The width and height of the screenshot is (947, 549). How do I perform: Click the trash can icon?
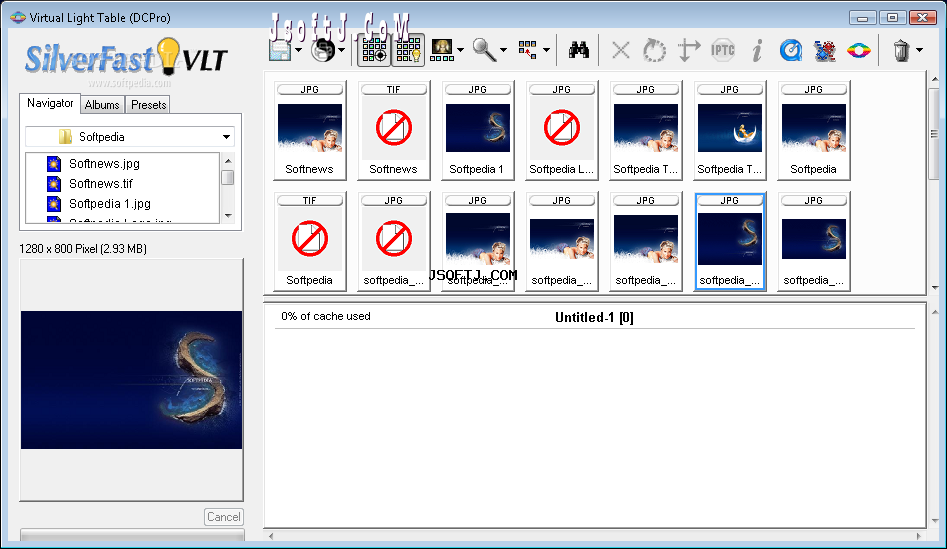[901, 50]
